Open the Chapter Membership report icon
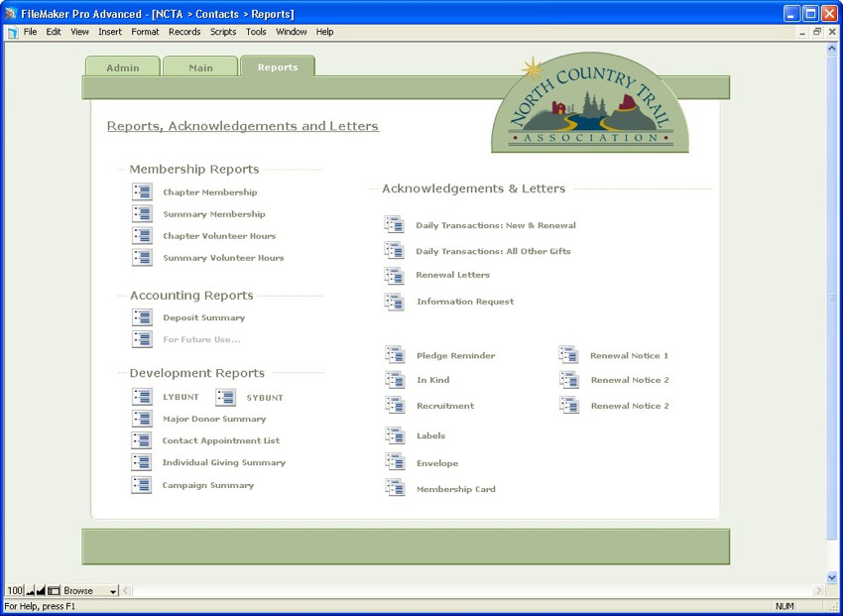Image resolution: width=843 pixels, height=616 pixels. pos(142,191)
